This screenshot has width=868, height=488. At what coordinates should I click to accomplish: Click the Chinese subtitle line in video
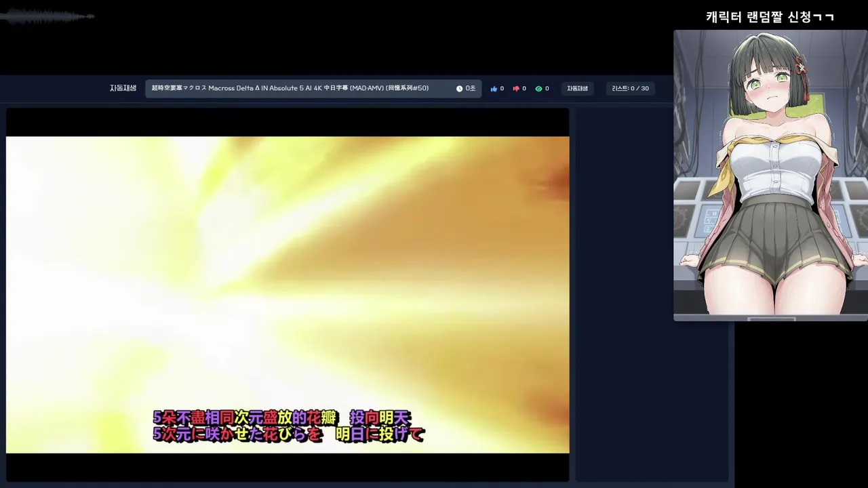[282, 418]
